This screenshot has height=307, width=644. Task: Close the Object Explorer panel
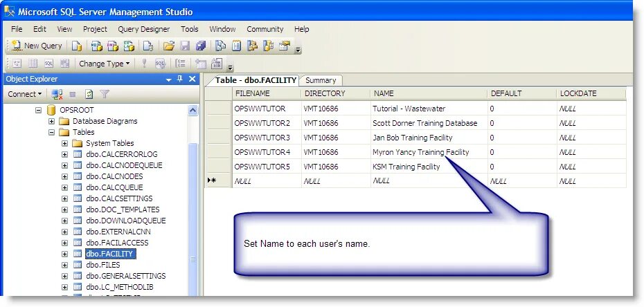[x=192, y=79]
